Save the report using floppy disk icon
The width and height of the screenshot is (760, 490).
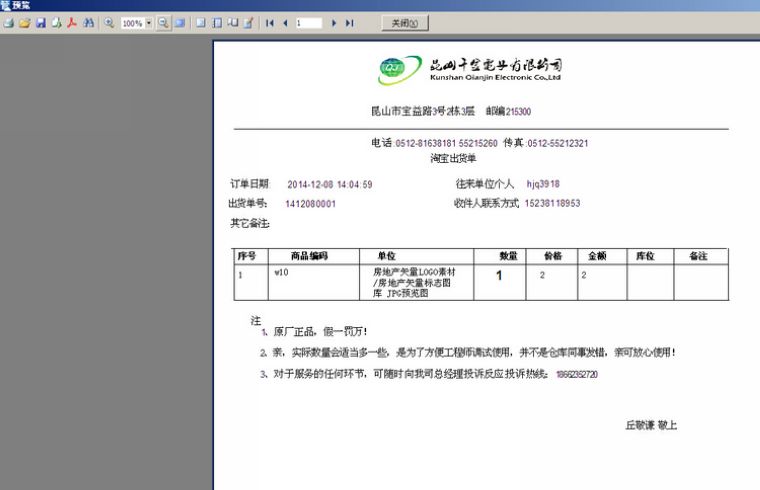point(41,23)
